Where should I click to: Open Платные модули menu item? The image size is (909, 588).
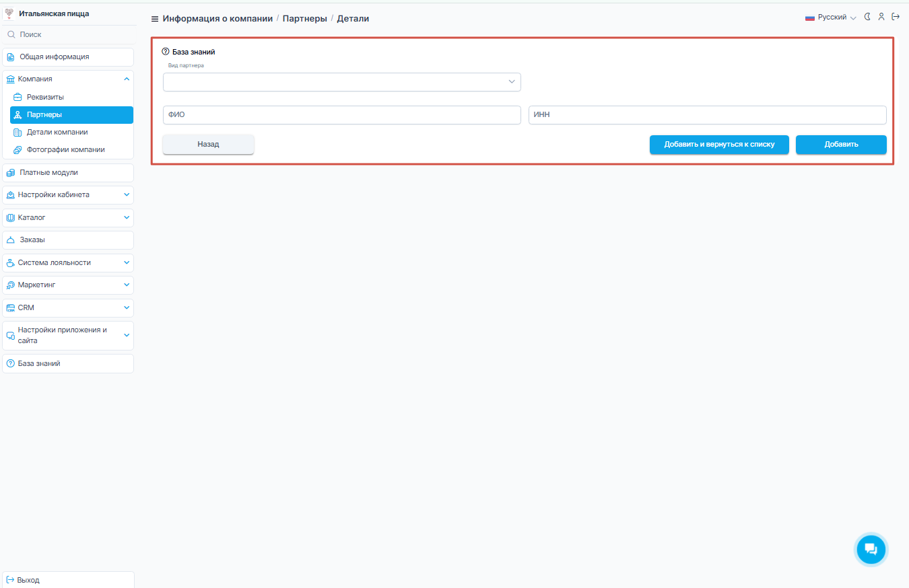68,173
